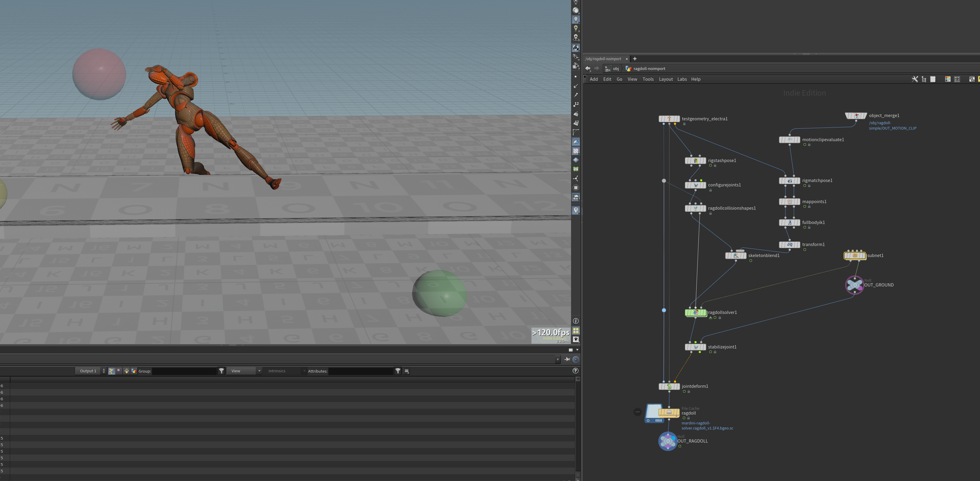Viewport: 980px width, 481px height.
Task: Change the Output 1 selector
Action: [91, 371]
